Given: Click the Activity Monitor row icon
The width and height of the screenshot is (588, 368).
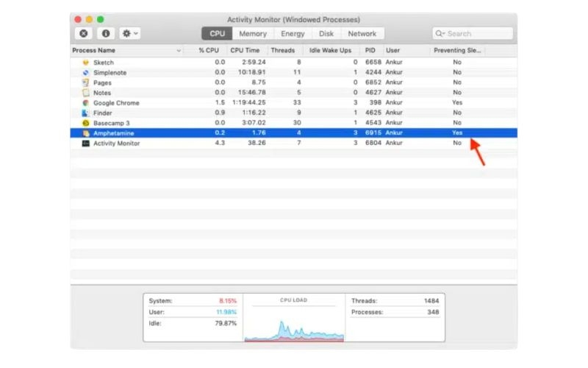Looking at the screenshot, I should click(x=86, y=143).
